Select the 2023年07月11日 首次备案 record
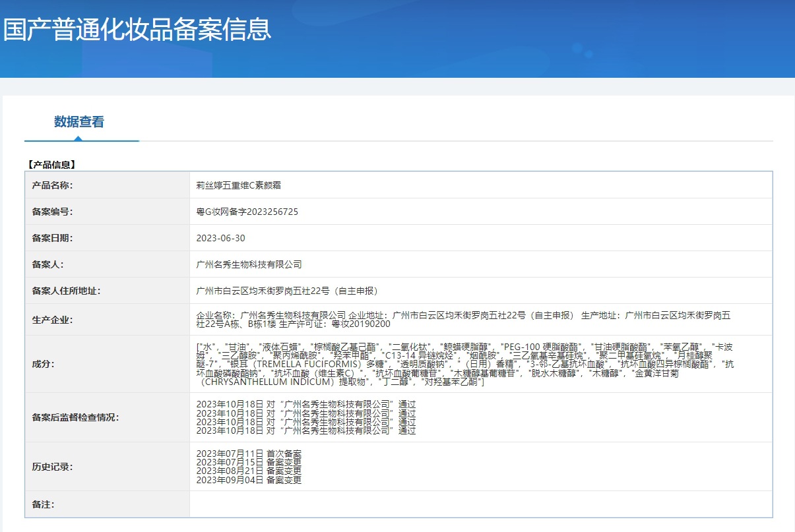This screenshot has height=532, width=795. coord(249,454)
